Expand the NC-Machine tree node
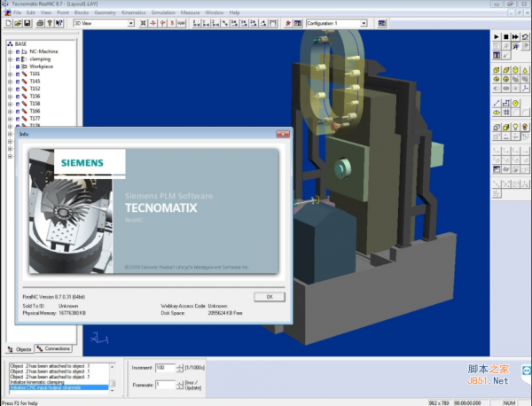The image size is (532, 406). pos(10,51)
